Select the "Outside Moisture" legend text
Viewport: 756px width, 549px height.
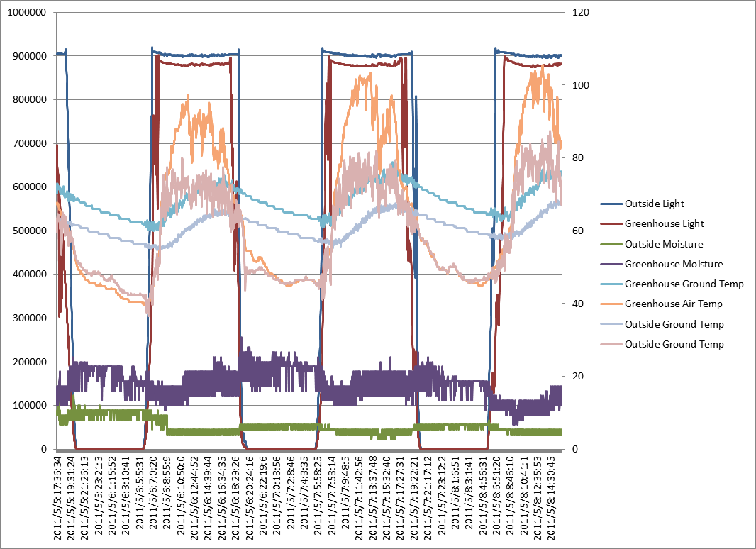[664, 244]
